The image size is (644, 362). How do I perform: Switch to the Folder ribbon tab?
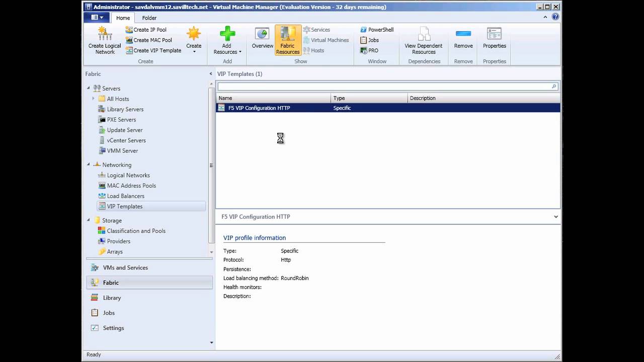click(x=149, y=18)
